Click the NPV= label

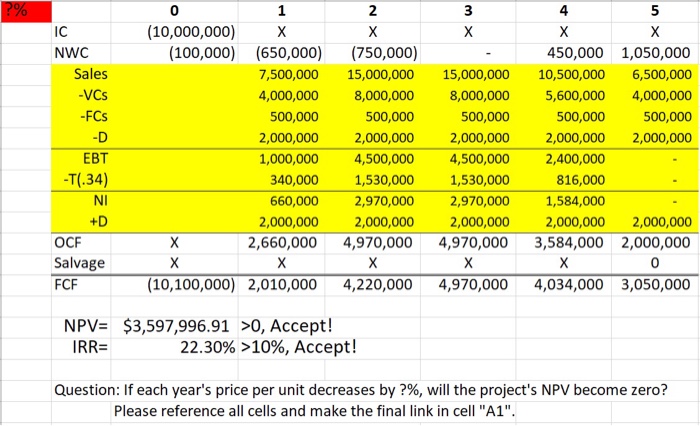[x=86, y=326]
